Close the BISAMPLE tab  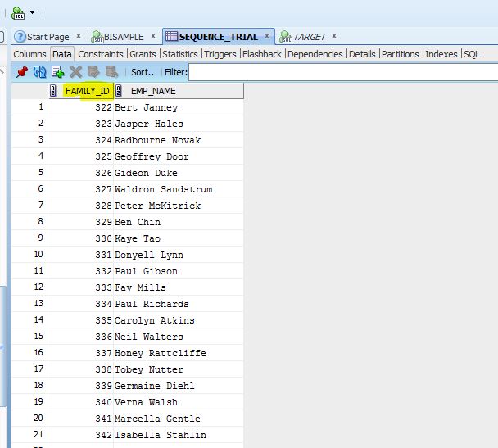(x=153, y=36)
